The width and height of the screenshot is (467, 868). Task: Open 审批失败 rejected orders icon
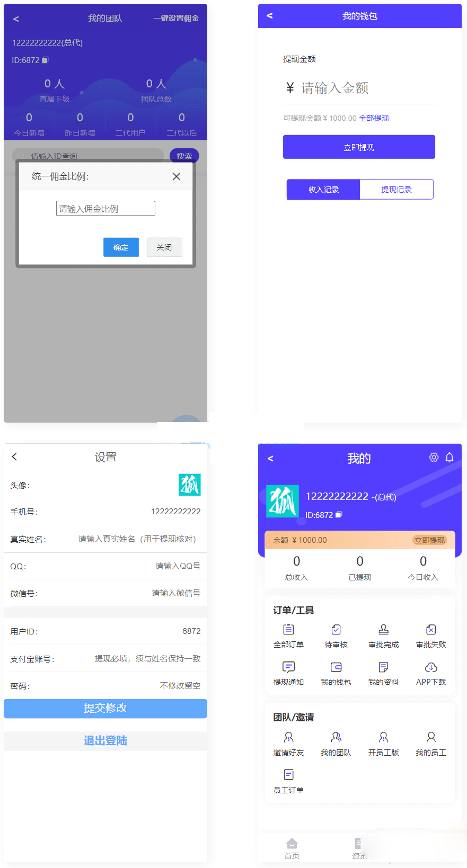click(431, 630)
